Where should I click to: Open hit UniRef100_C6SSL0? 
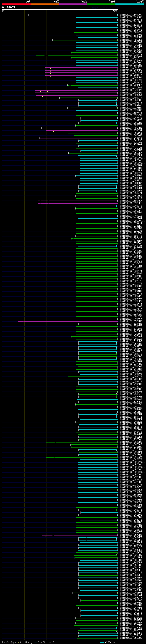click(x=131, y=412)
